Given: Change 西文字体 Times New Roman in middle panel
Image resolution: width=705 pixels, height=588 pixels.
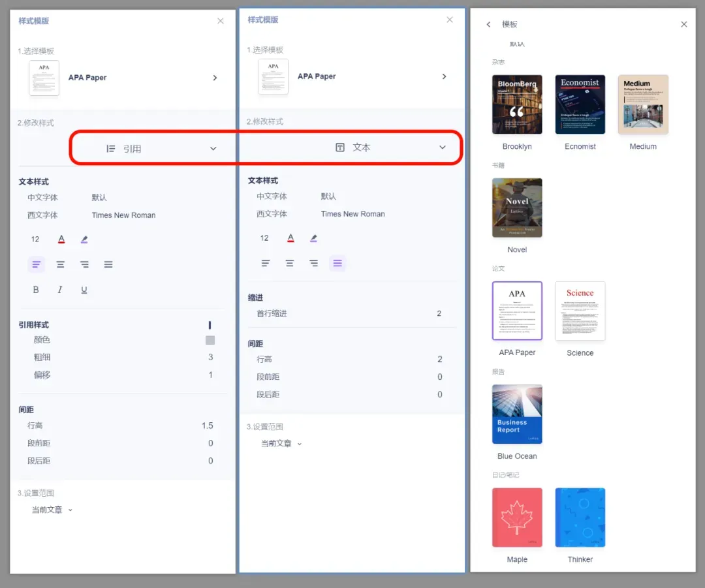Looking at the screenshot, I should [353, 214].
